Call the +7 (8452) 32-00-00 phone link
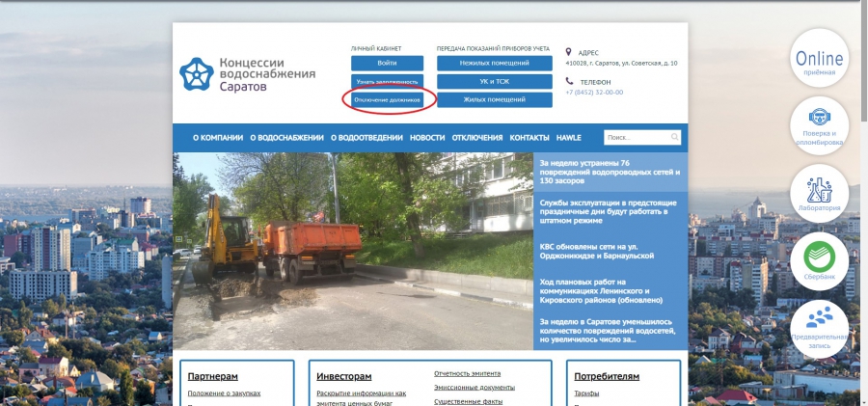Image resolution: width=868 pixels, height=406 pixels. [x=594, y=93]
